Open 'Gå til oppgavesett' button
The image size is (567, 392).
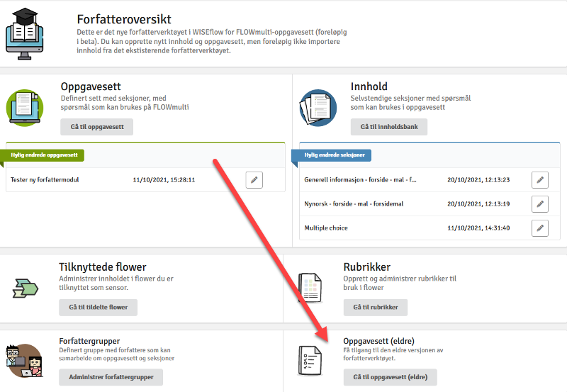tap(97, 127)
